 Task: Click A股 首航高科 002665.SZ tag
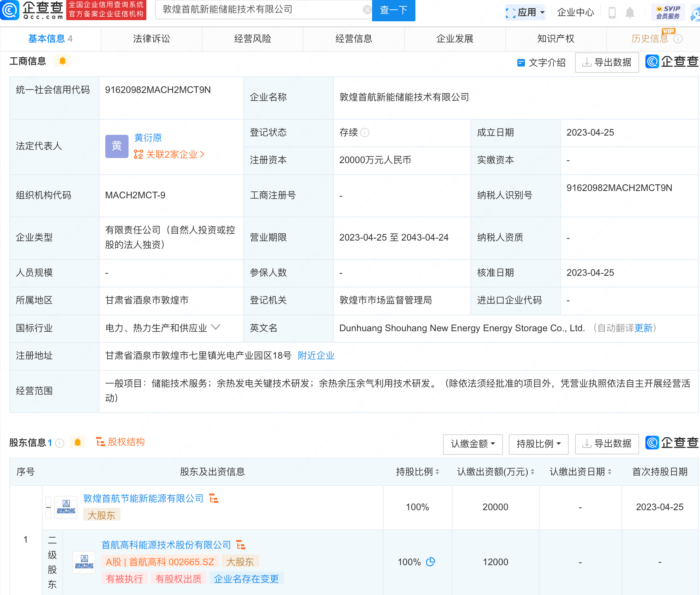tap(160, 562)
